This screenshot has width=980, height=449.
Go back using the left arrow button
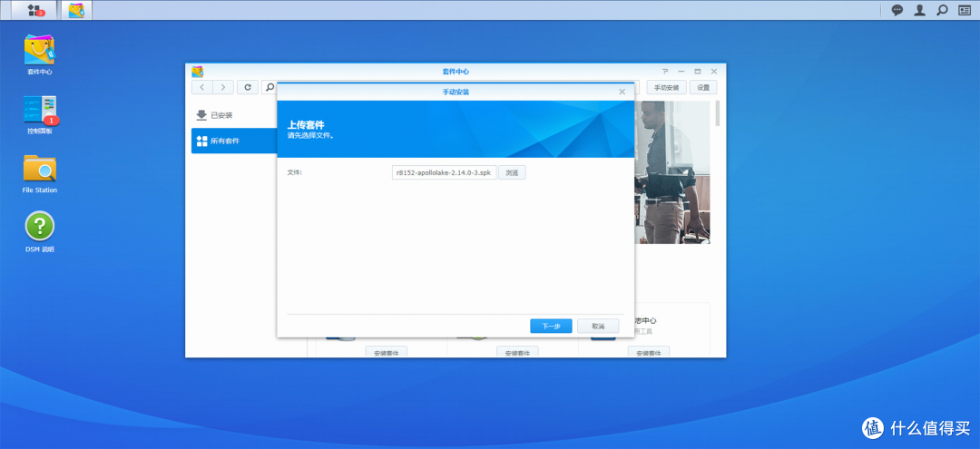(x=201, y=87)
